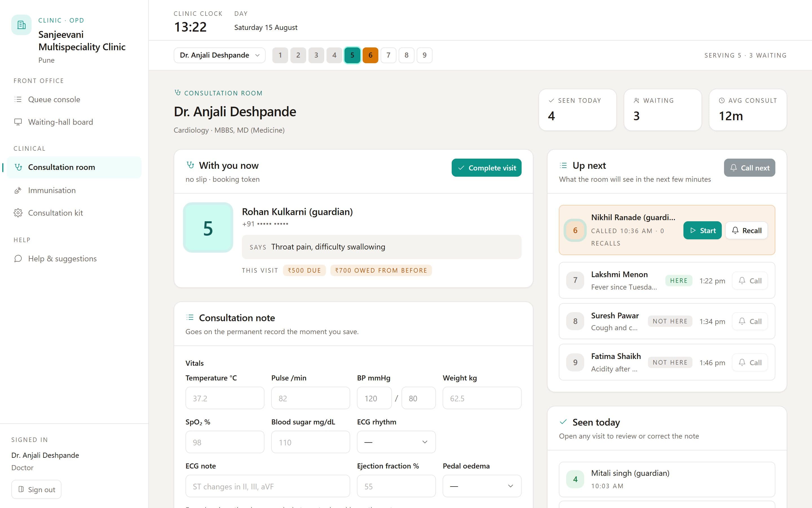Screen dimensions: 812x508
Task: Click the Complete visit button
Action: (487, 168)
